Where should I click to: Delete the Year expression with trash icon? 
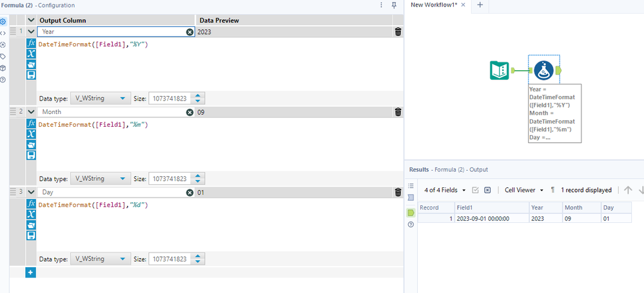(398, 32)
